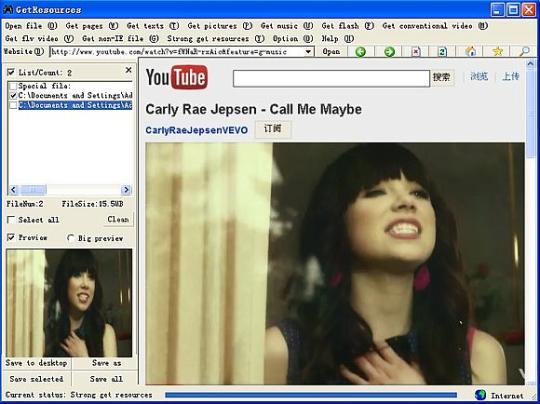The image size is (540, 404).
Task: Click the file list left scroll arrow
Action: coord(13,190)
